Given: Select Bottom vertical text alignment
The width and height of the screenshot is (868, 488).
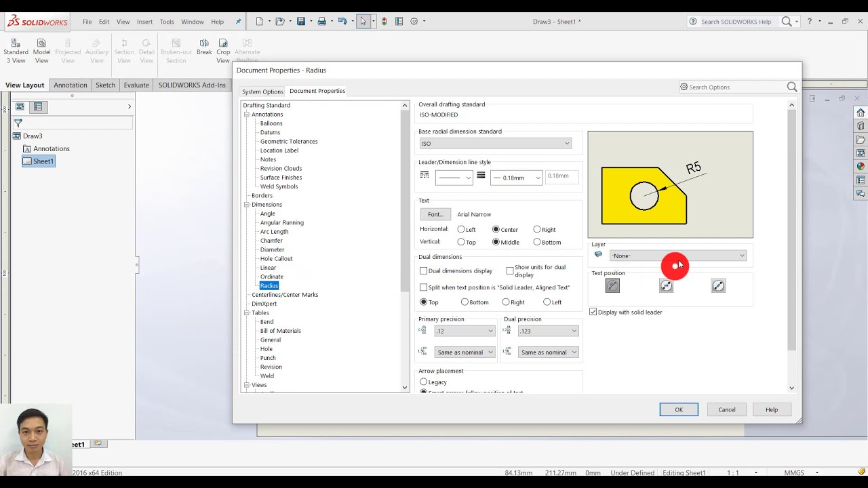Looking at the screenshot, I should [537, 242].
